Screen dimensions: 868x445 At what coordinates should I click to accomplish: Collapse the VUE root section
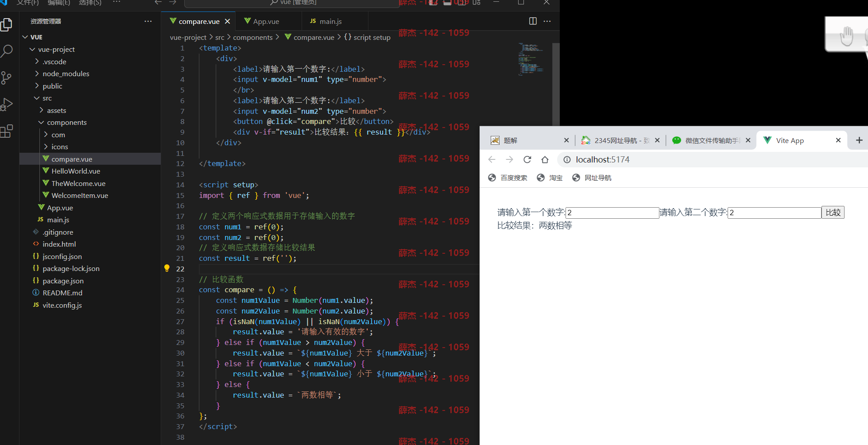[25, 37]
